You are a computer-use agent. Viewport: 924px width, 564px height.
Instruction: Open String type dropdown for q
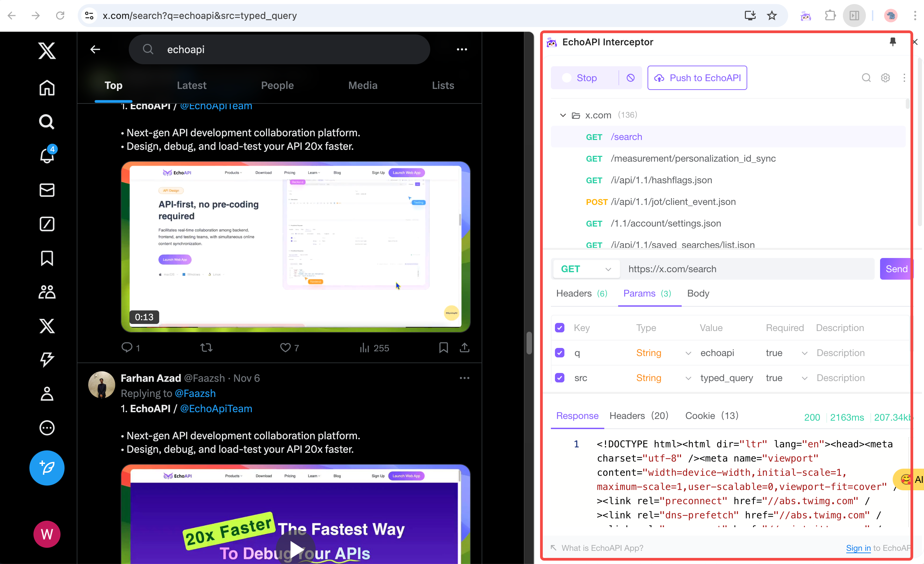(663, 353)
